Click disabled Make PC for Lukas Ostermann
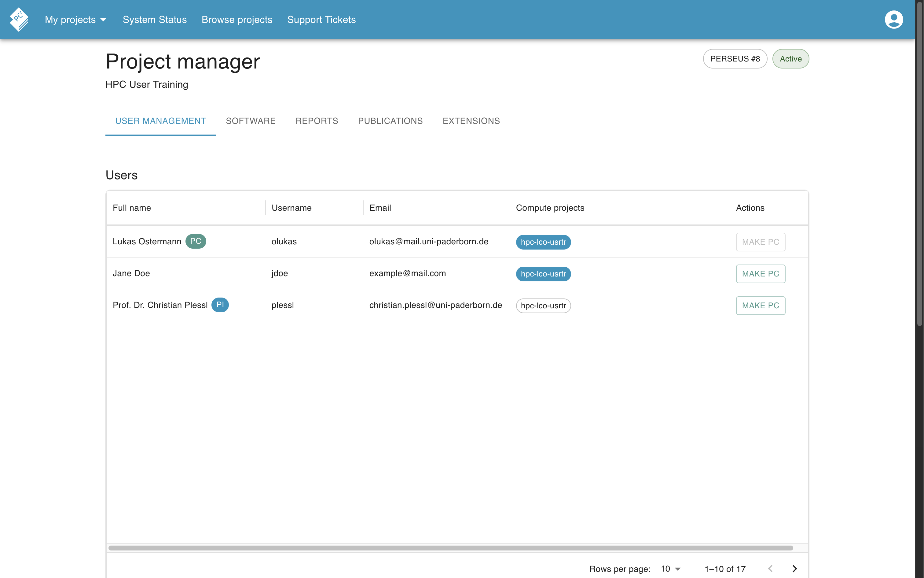Image resolution: width=924 pixels, height=578 pixels. pyautogui.click(x=761, y=242)
